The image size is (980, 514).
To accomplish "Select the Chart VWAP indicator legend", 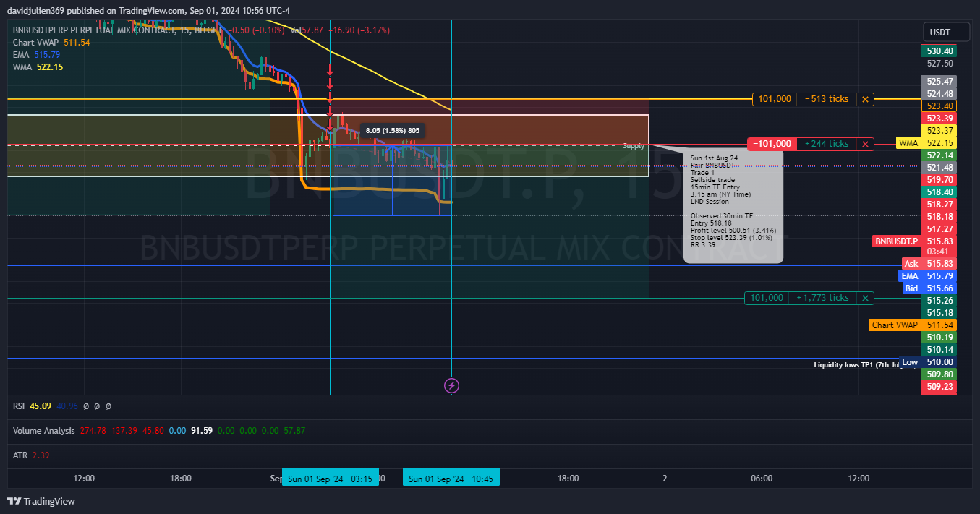I will pyautogui.click(x=51, y=43).
